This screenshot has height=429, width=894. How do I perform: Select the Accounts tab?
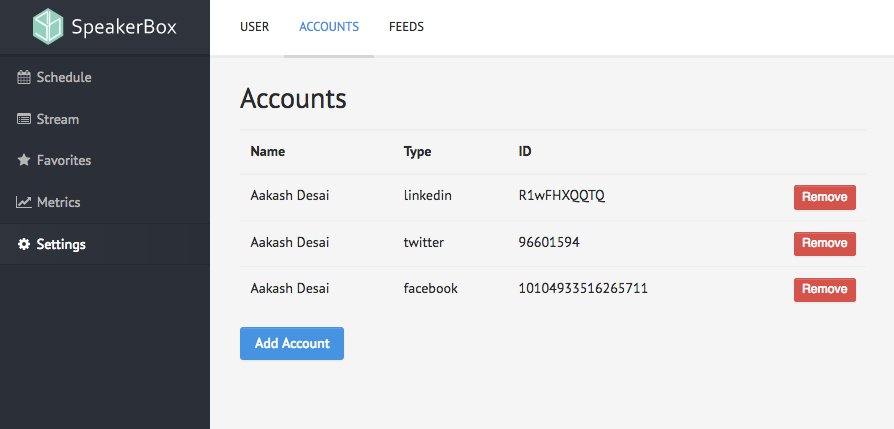(x=329, y=27)
